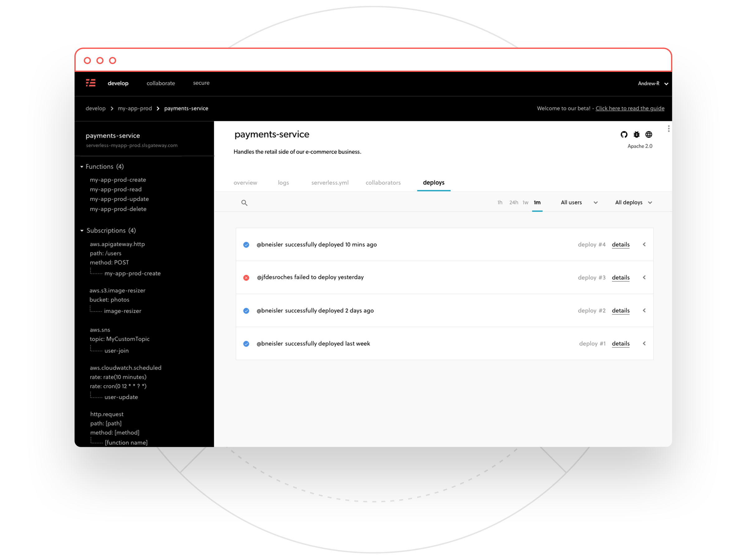Screen dimensions: 747x560
Task: Select the 1h time range filter
Action: [x=500, y=203]
